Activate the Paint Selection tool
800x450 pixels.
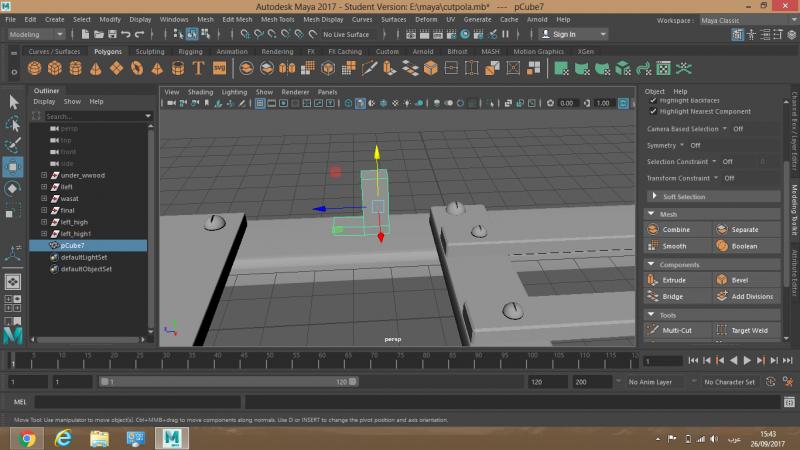(13, 145)
